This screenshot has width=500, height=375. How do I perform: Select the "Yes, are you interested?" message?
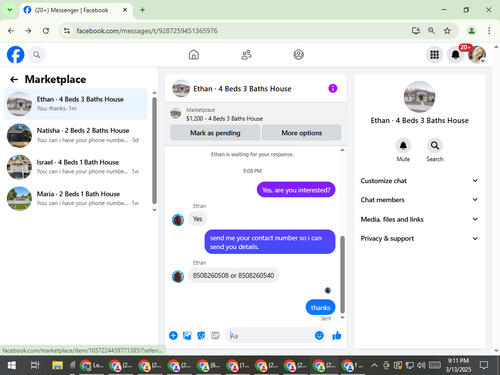tap(296, 190)
